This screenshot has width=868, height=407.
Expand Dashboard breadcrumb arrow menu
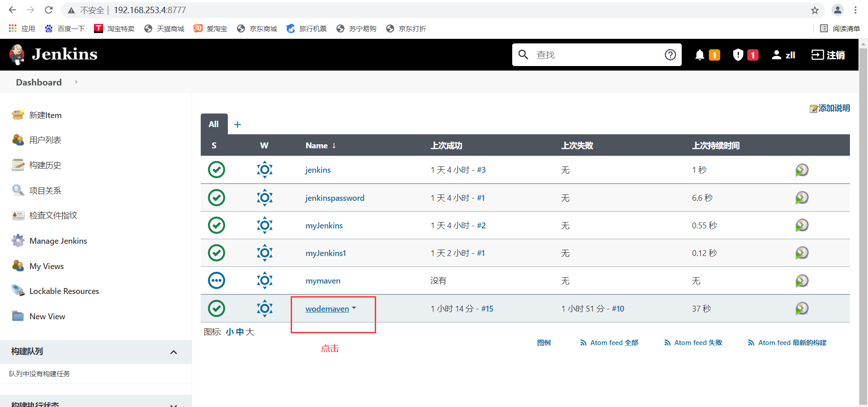(76, 82)
